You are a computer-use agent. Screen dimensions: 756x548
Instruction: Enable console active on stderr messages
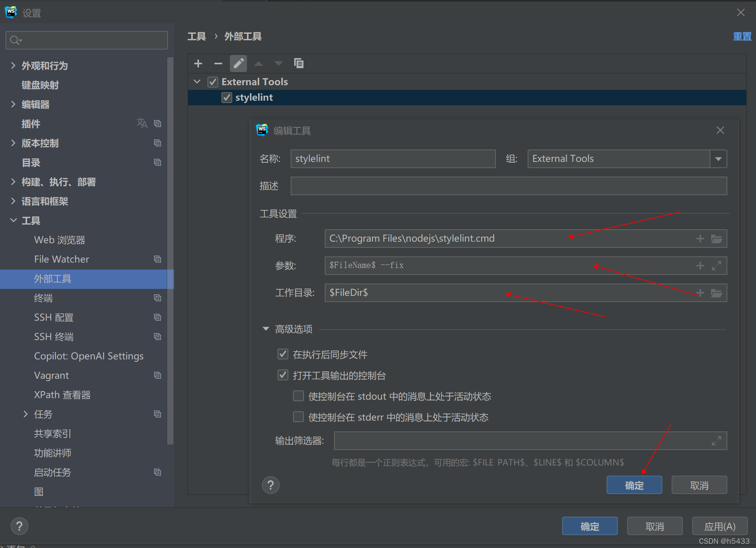tap(298, 417)
